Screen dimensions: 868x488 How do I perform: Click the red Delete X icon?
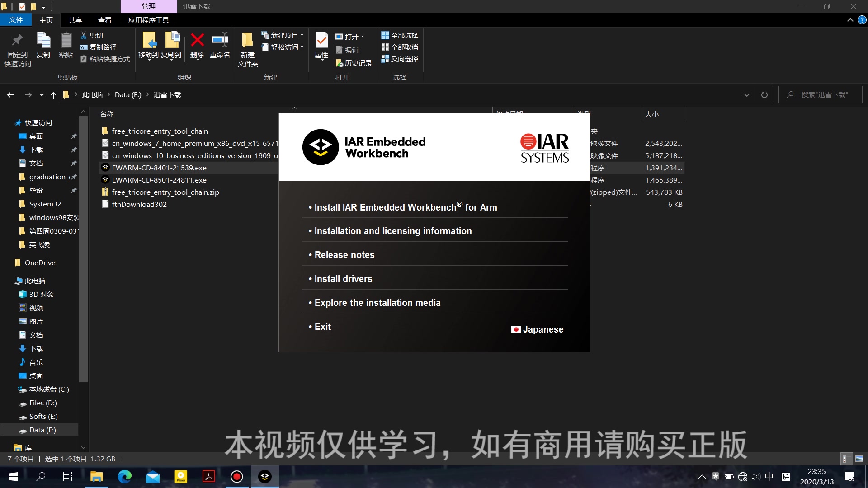tap(197, 40)
